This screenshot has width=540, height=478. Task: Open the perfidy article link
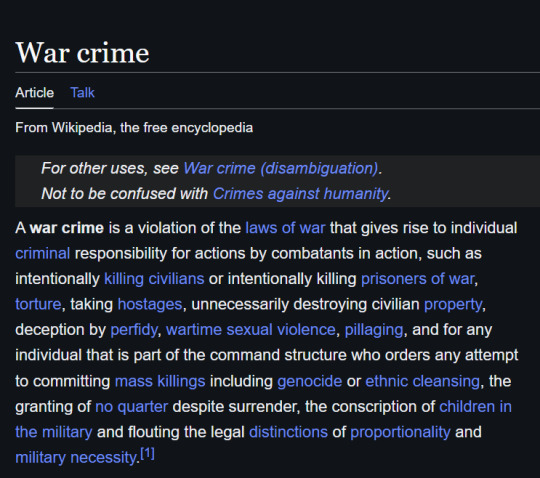(134, 330)
